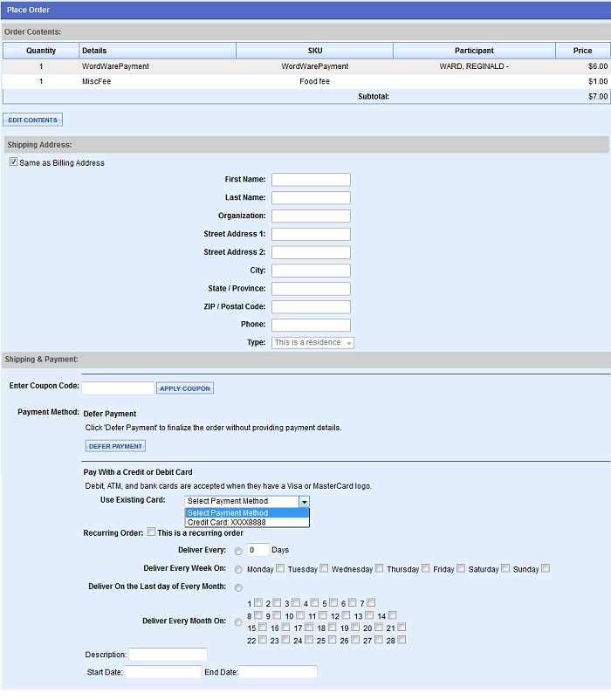Click the Defer Payment button

coord(115,446)
